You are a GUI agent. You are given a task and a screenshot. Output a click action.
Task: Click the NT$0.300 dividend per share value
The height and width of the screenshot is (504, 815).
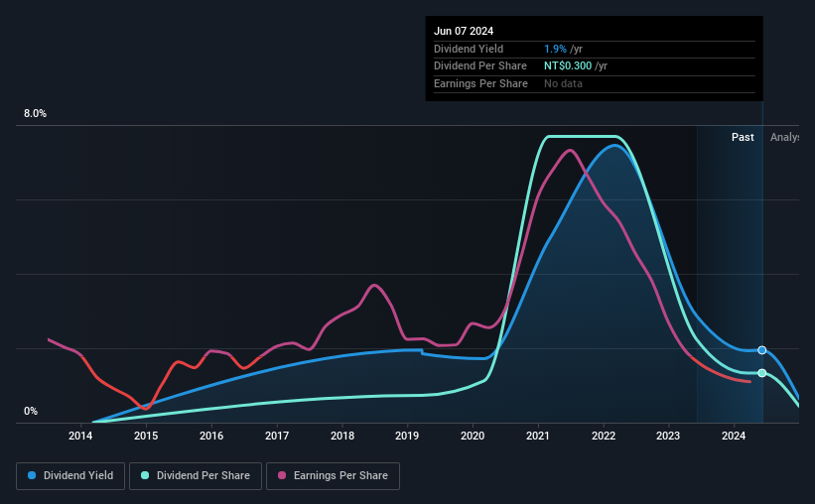(568, 66)
